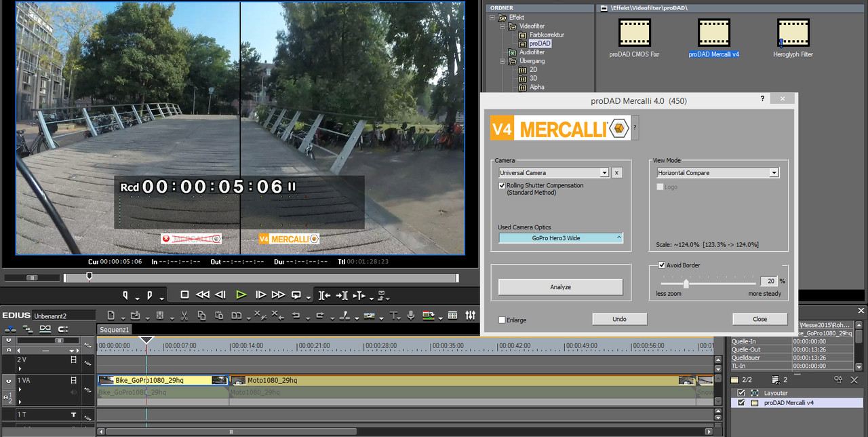Save project with the floppy disk icon
This screenshot has width=868, height=437.
(159, 316)
